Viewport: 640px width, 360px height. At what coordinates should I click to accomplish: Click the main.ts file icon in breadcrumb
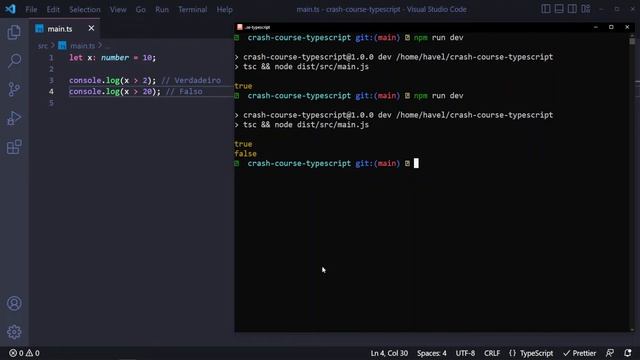tap(62, 45)
